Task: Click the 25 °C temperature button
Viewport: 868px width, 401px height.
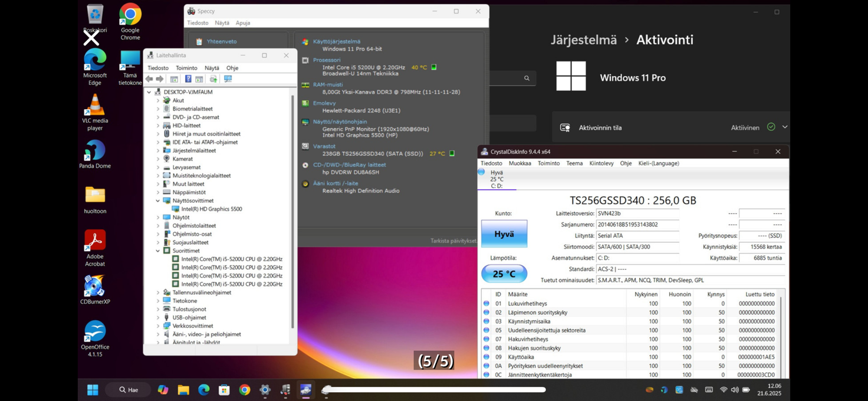Action: [x=504, y=274]
